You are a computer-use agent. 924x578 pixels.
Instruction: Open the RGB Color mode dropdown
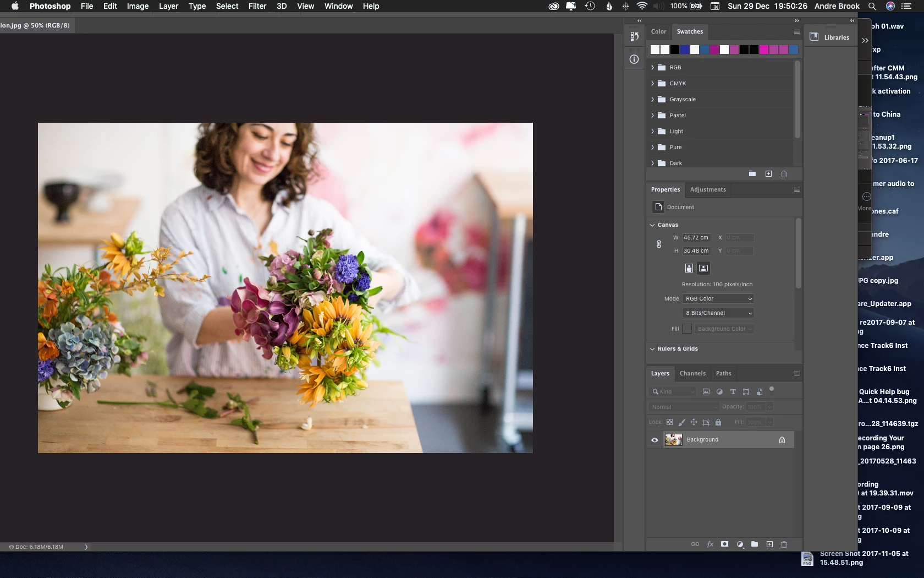coord(718,299)
